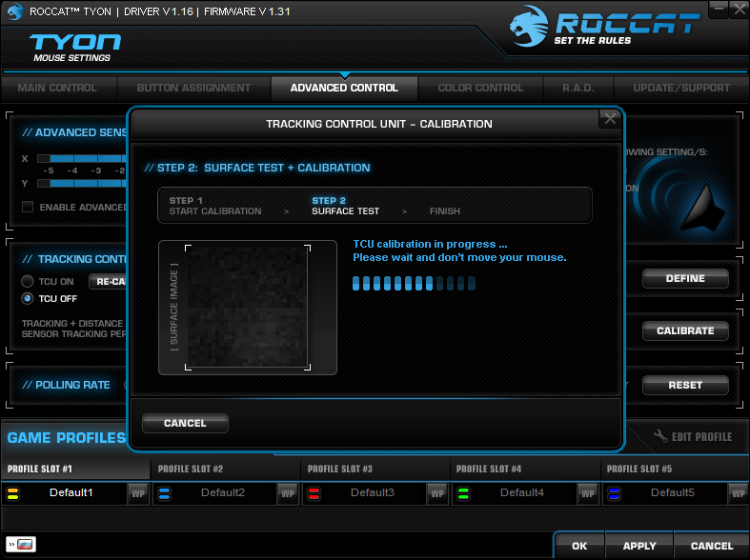Select Profile Slot #3 header
This screenshot has height=560, width=750.
pos(375,469)
